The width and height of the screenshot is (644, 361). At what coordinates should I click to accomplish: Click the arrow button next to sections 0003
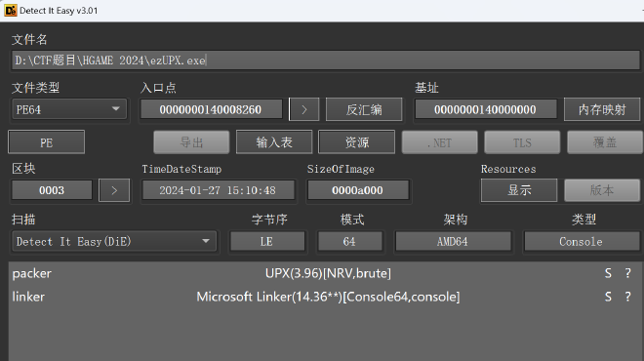[114, 190]
